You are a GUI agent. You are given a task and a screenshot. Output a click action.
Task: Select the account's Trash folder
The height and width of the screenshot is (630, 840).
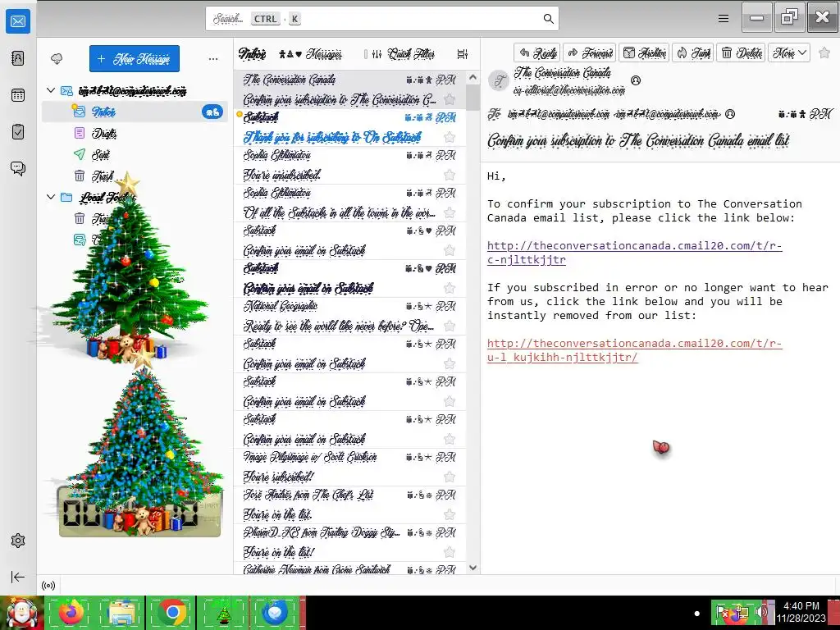135,176
